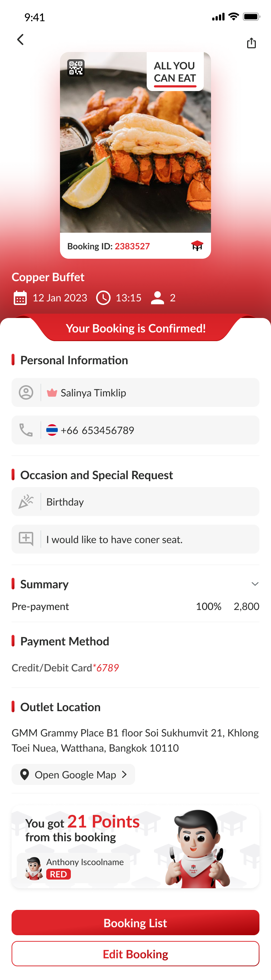Tap the ALL YOU CAN EAT tag
The width and height of the screenshot is (271, 980).
click(x=175, y=72)
